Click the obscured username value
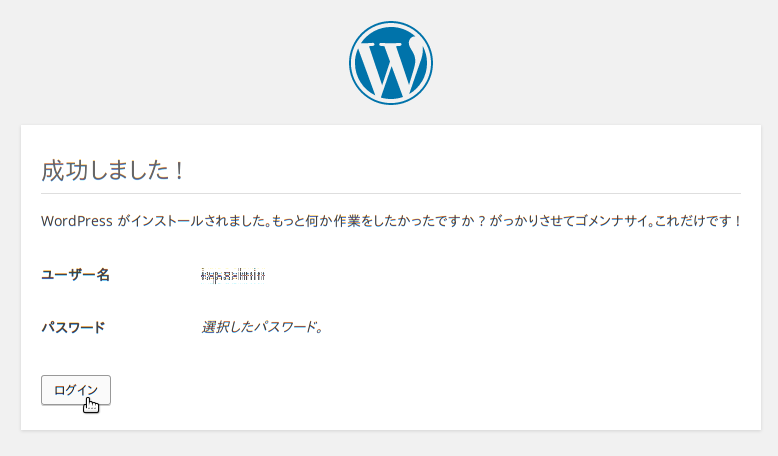This screenshot has width=778, height=456. tap(233, 275)
